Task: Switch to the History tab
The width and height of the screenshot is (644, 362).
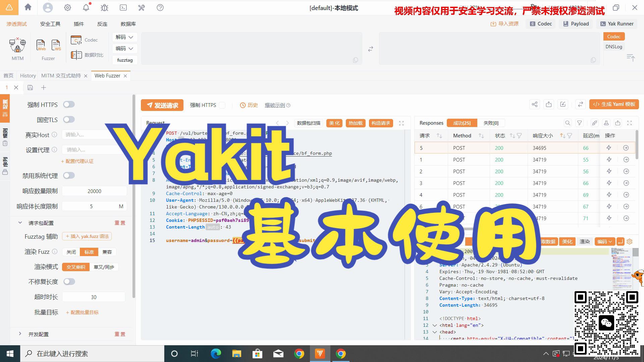Action: (x=28, y=76)
